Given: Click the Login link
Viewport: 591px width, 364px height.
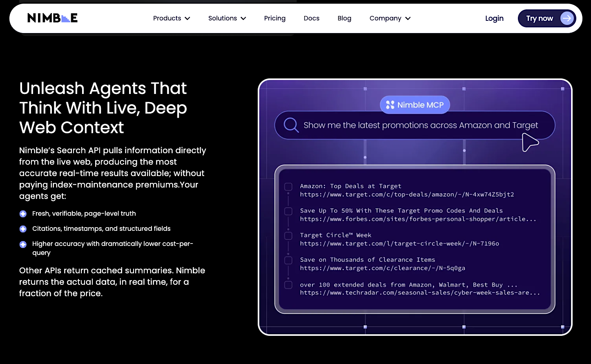Looking at the screenshot, I should pyautogui.click(x=494, y=18).
